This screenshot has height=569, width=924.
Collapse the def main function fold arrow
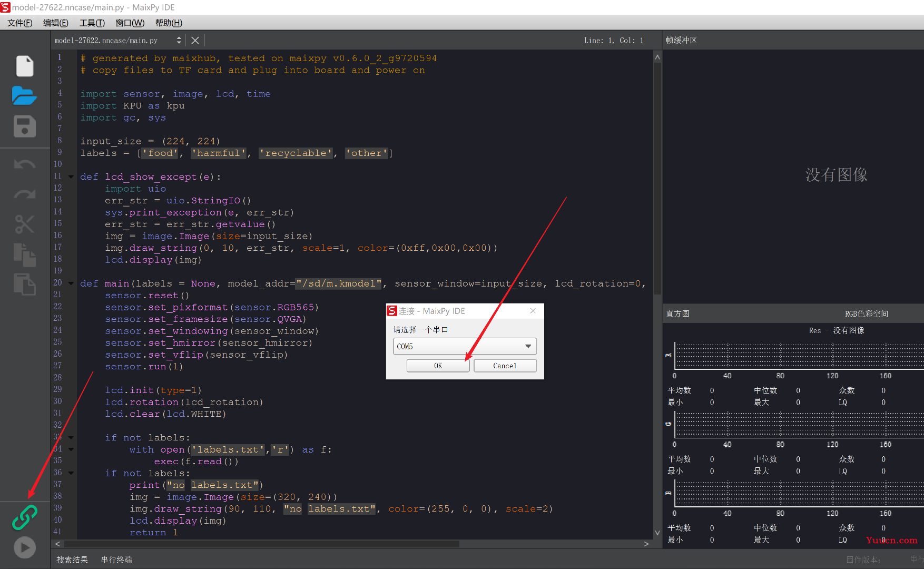pos(71,283)
